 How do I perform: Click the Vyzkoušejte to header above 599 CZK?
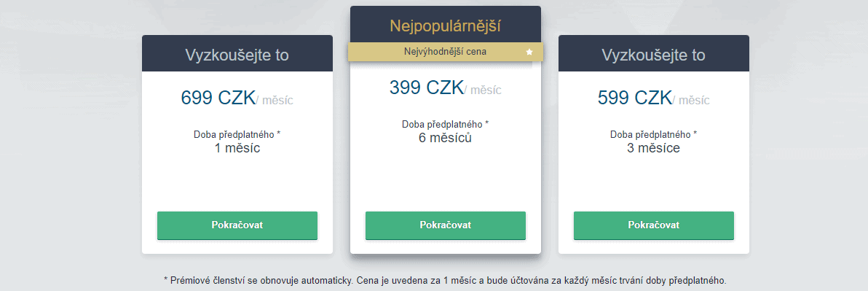pyautogui.click(x=654, y=55)
